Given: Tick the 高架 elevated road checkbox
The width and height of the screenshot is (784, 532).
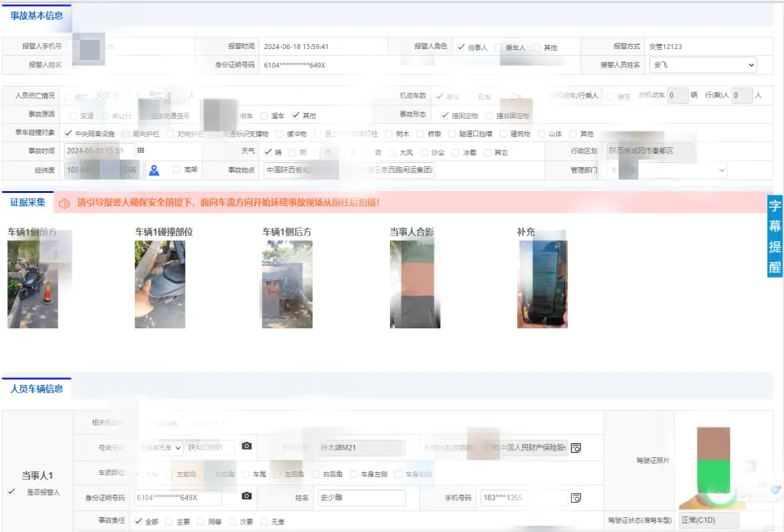Looking at the screenshot, I should tap(176, 170).
